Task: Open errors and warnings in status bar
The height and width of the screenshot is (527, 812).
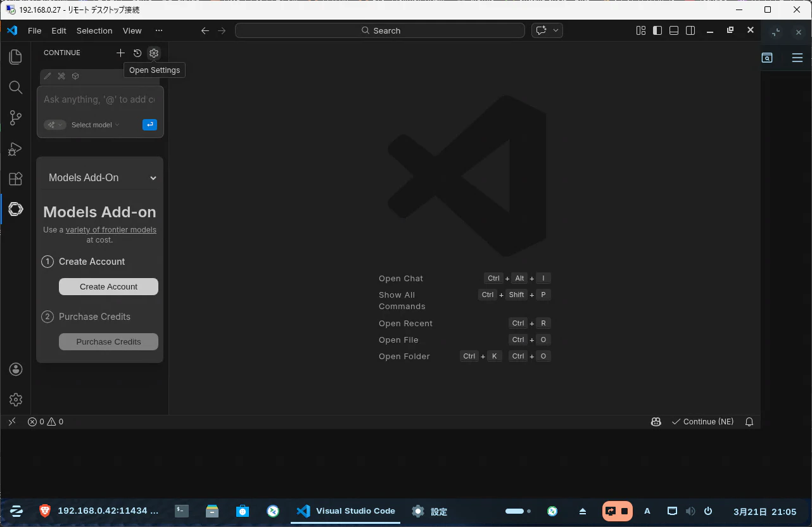Action: pos(46,422)
